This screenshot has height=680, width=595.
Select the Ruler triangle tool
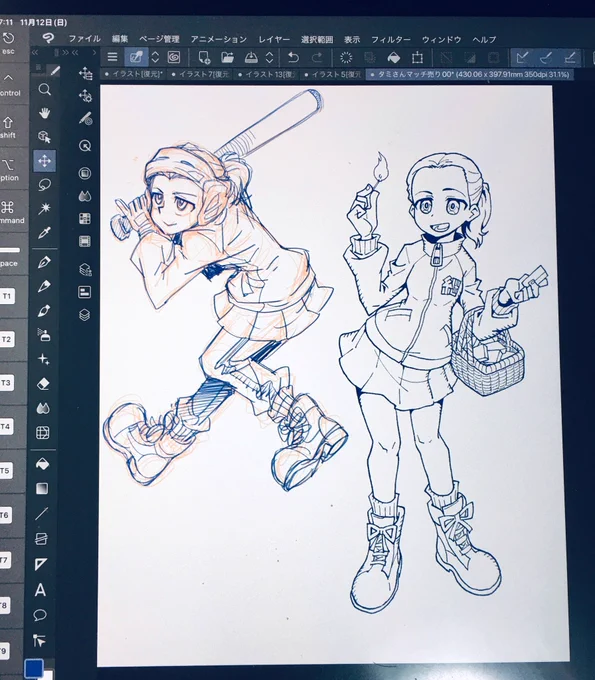pos(41,564)
